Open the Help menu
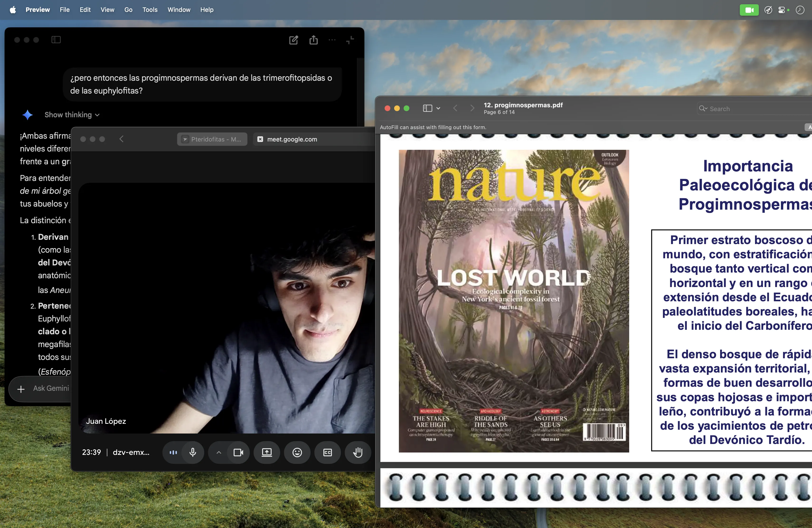 click(x=207, y=9)
